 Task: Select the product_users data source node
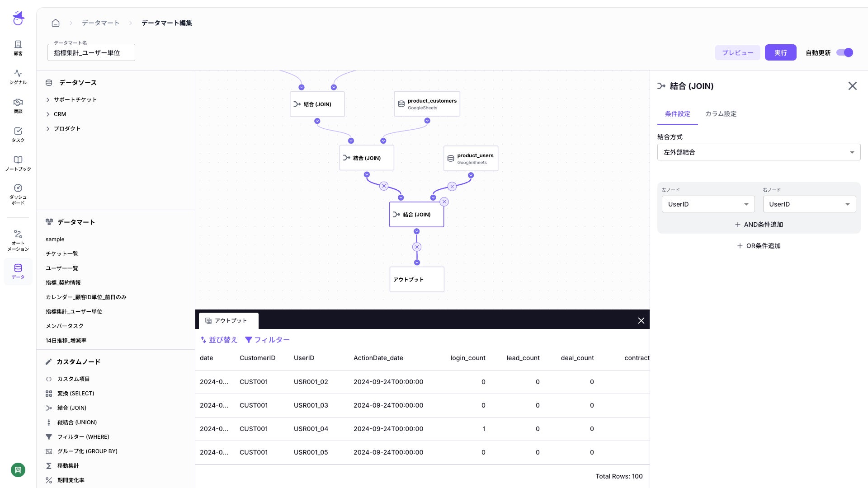click(471, 159)
